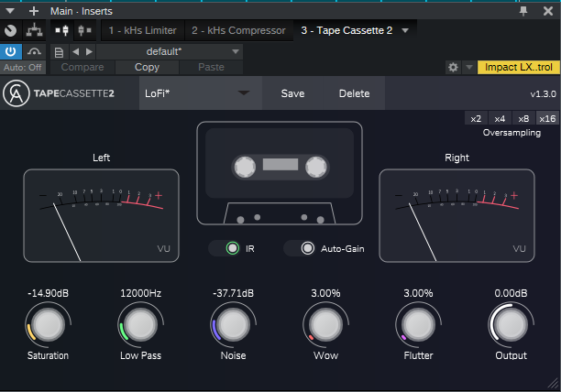
Task: Click the Delete preset button
Action: click(x=354, y=93)
